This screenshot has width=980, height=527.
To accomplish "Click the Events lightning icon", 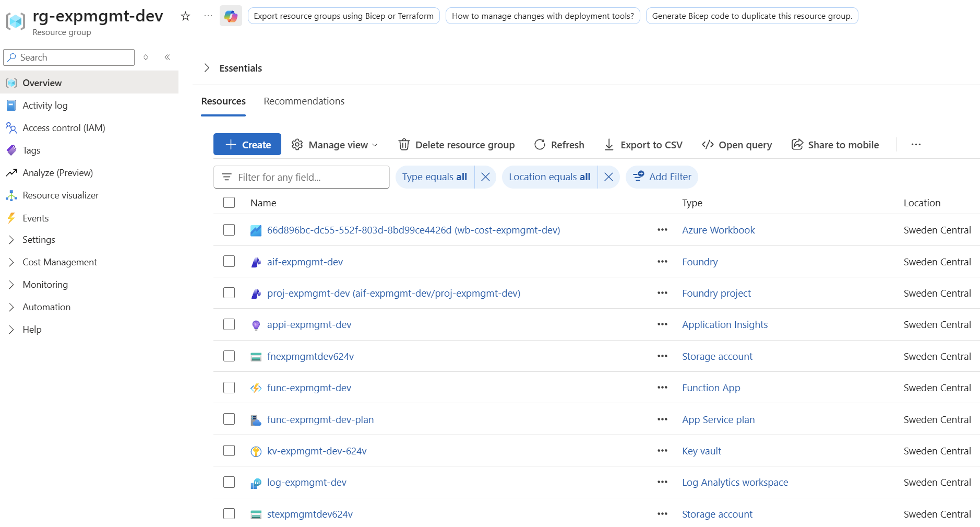I will tap(11, 218).
